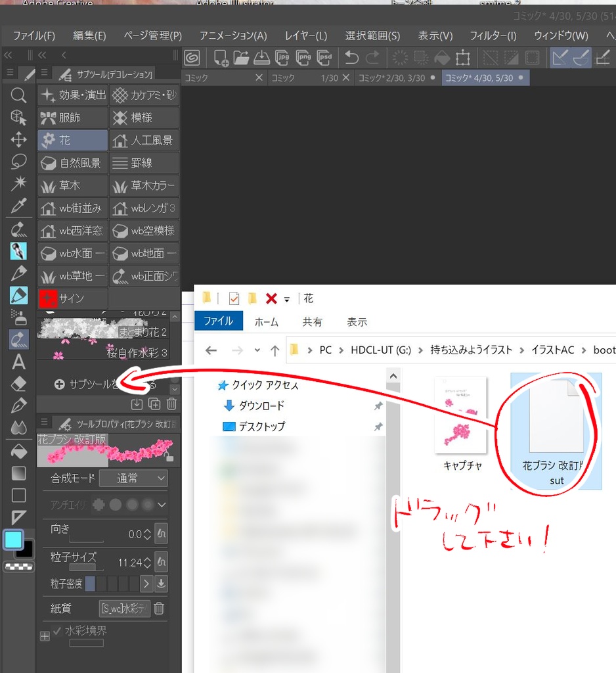Image resolution: width=616 pixels, height=673 pixels.
Task: Save file using command bar icon
Action: 261,58
